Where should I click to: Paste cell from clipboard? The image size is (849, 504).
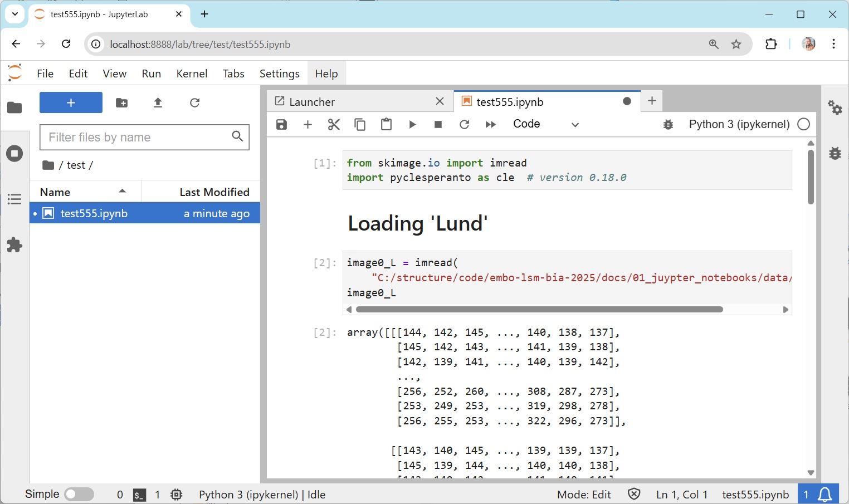[386, 124]
